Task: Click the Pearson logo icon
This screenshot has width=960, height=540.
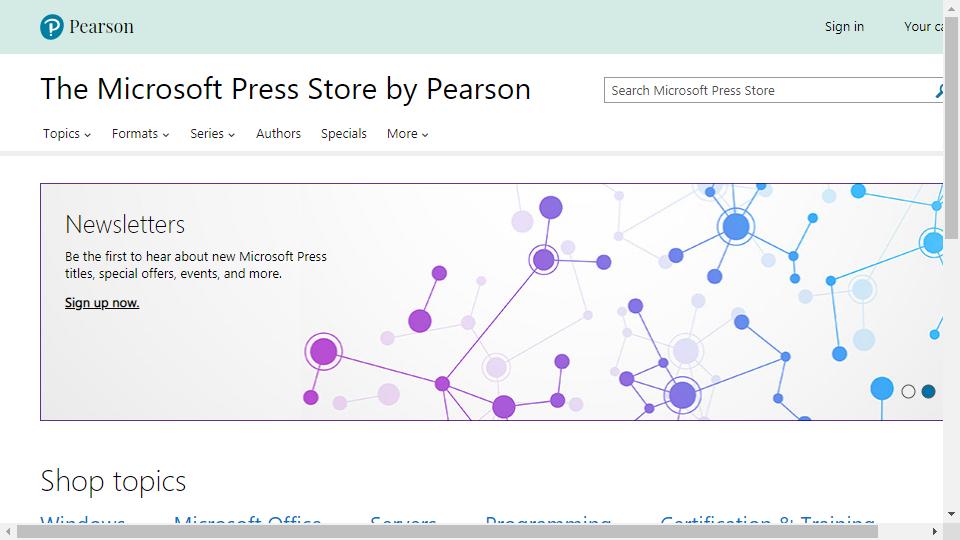Action: pyautogui.click(x=52, y=27)
